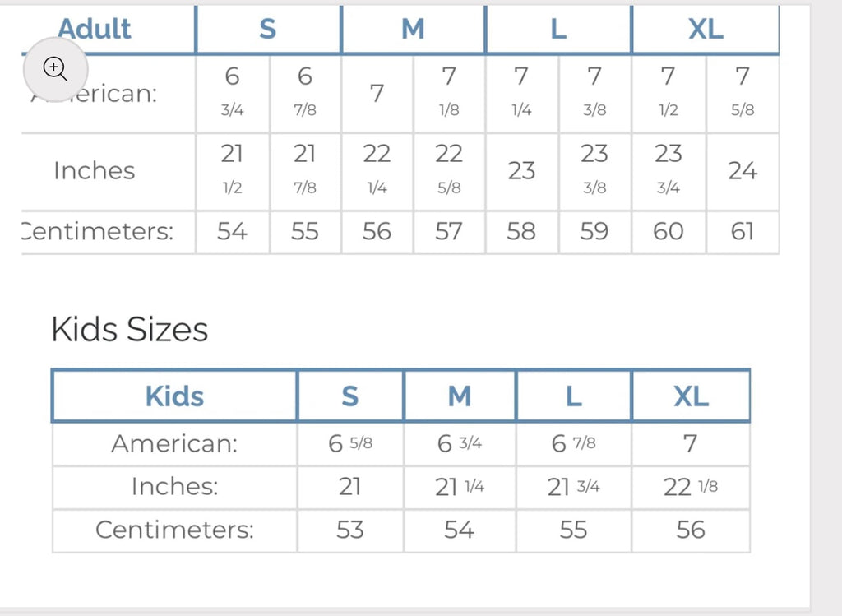
Task: Click the L header in Kids table
Action: (573, 396)
